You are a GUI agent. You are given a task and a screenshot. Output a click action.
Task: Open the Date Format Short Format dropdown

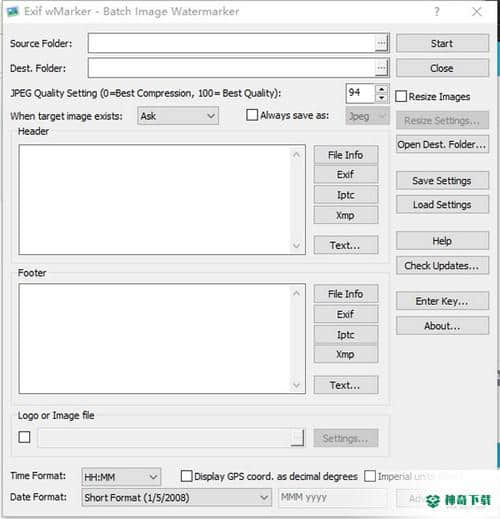coord(177,498)
